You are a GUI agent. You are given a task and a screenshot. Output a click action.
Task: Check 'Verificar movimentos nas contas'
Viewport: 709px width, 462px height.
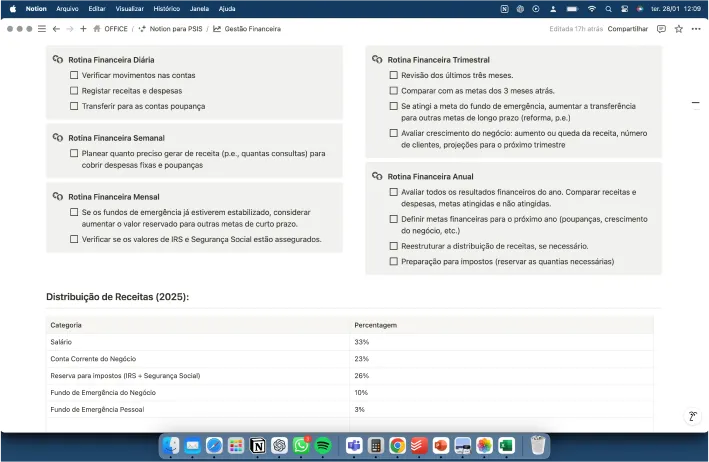click(x=74, y=75)
